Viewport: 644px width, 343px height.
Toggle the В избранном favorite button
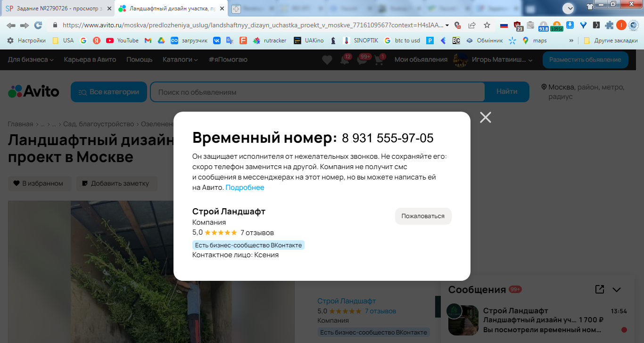point(39,183)
